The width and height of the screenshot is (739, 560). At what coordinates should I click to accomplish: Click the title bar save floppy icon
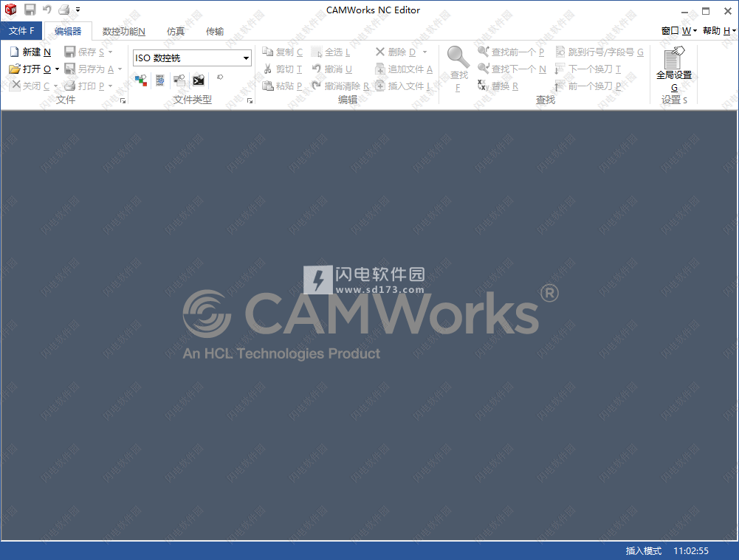[30, 10]
